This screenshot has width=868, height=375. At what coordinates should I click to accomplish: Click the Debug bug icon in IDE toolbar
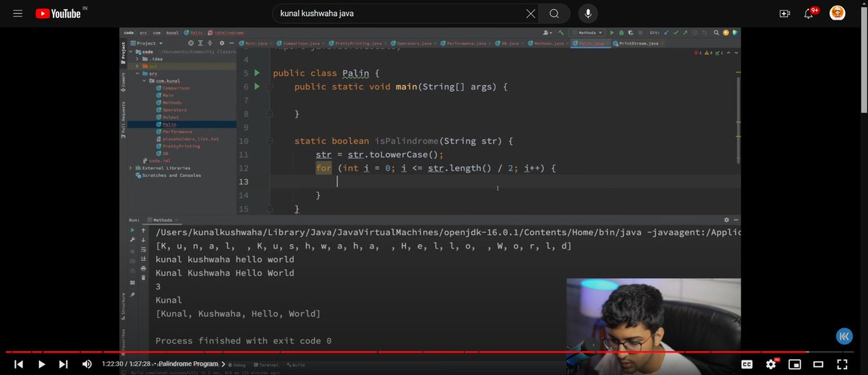[x=621, y=33]
